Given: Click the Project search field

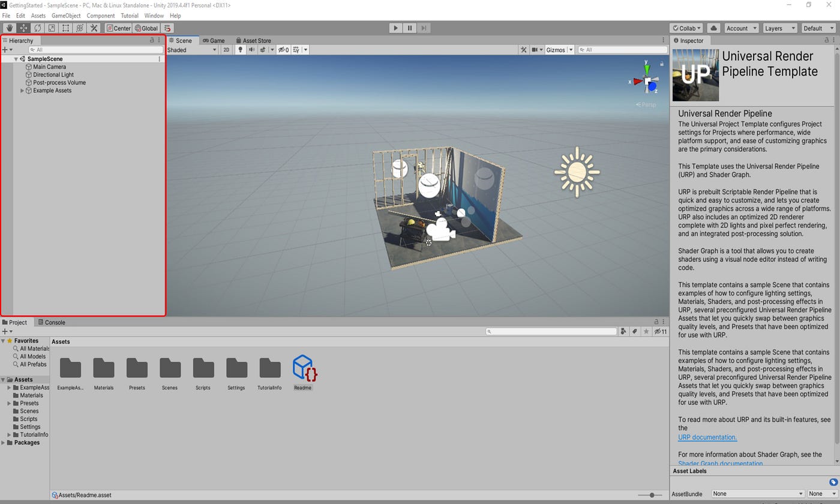Looking at the screenshot, I should point(551,331).
